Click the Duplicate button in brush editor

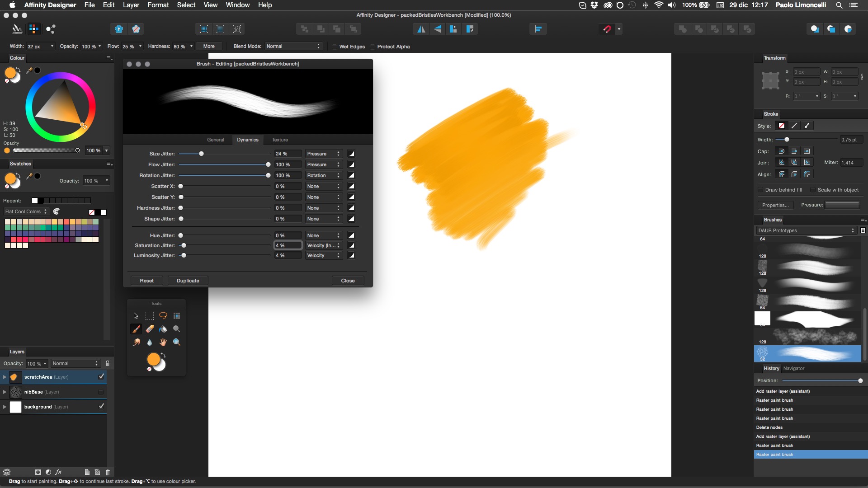(x=188, y=281)
